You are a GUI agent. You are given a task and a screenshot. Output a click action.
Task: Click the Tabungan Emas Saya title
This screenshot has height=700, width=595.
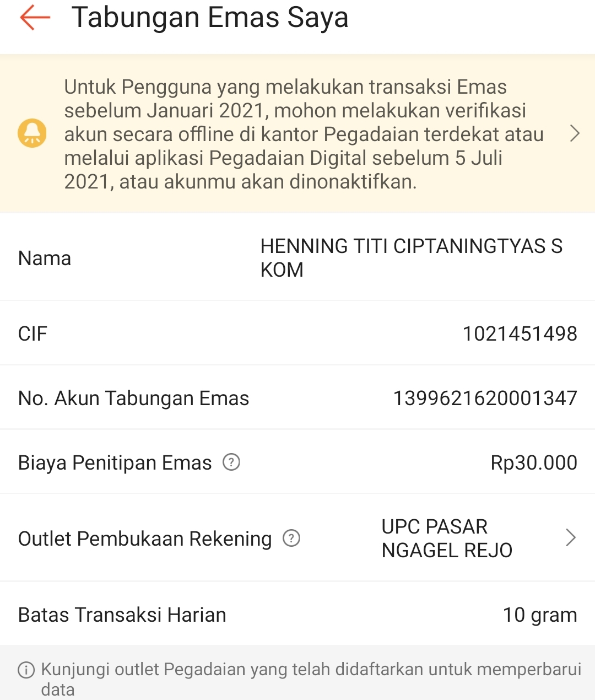[210, 18]
